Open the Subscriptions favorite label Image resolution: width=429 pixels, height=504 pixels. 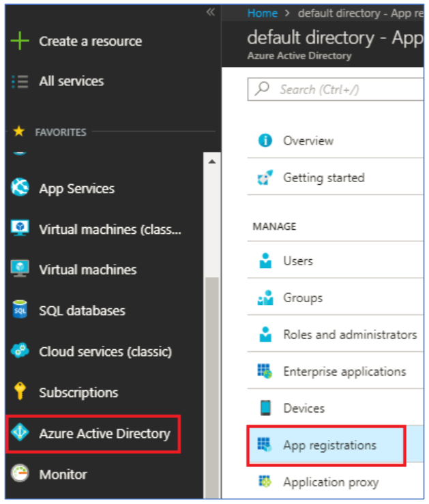click(x=78, y=393)
